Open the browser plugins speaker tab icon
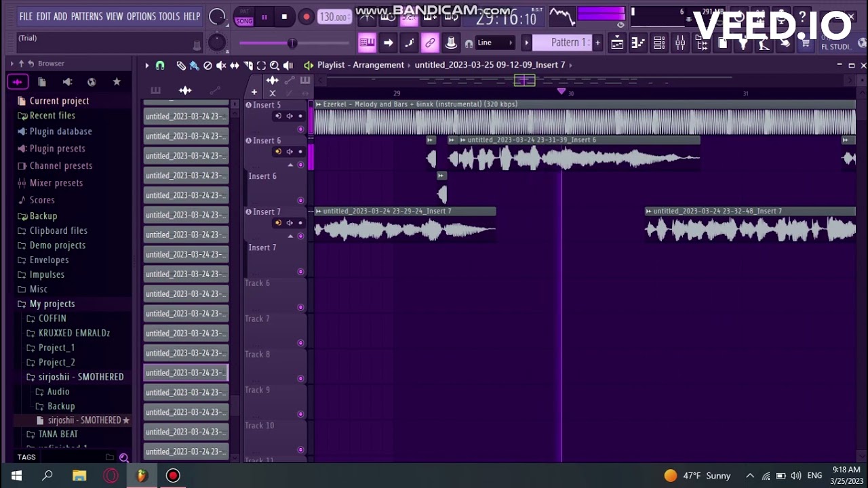The image size is (868, 488). tap(67, 82)
